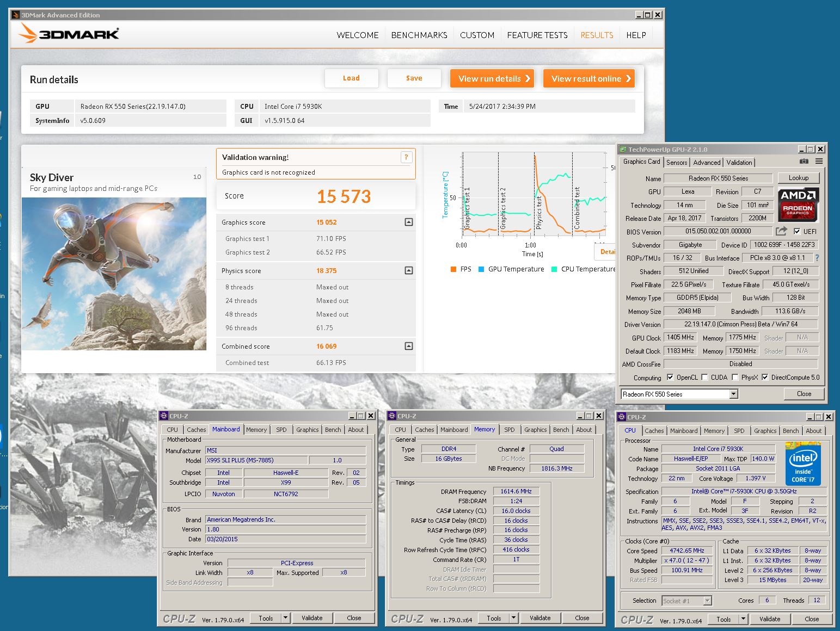The image size is (840, 631).
Task: Go to the WELCOME section in 3DMark
Action: [358, 35]
